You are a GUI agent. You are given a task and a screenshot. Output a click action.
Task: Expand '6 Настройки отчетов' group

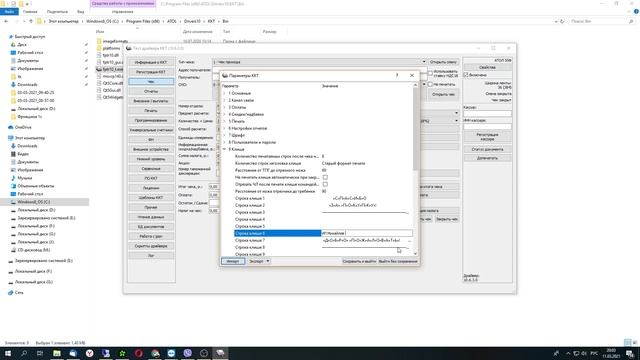(x=224, y=129)
